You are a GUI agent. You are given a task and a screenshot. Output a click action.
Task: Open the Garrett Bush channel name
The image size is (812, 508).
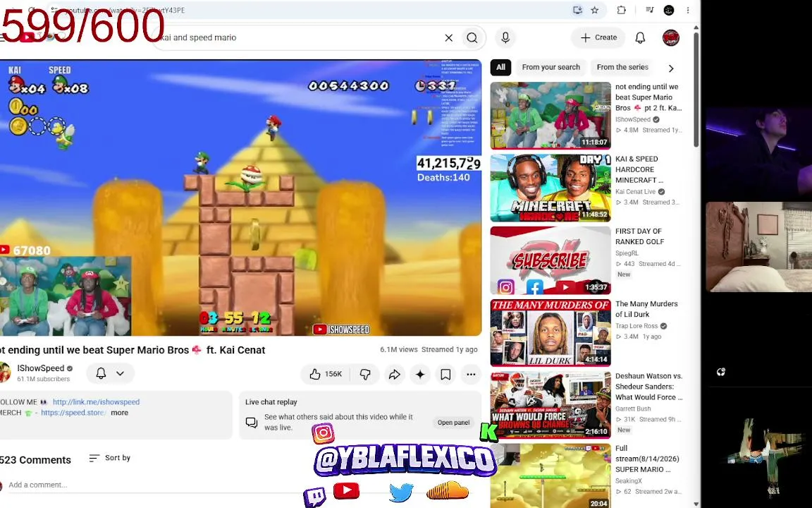pos(633,409)
